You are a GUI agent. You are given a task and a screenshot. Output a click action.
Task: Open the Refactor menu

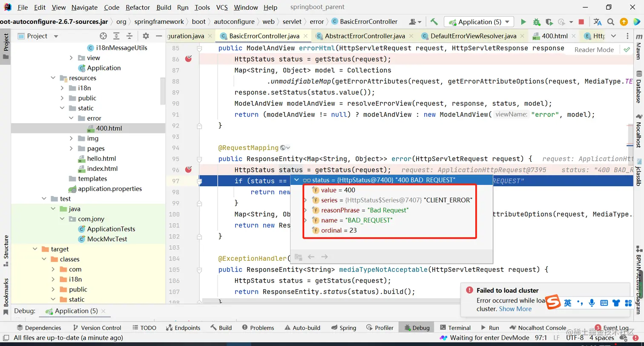click(x=138, y=7)
